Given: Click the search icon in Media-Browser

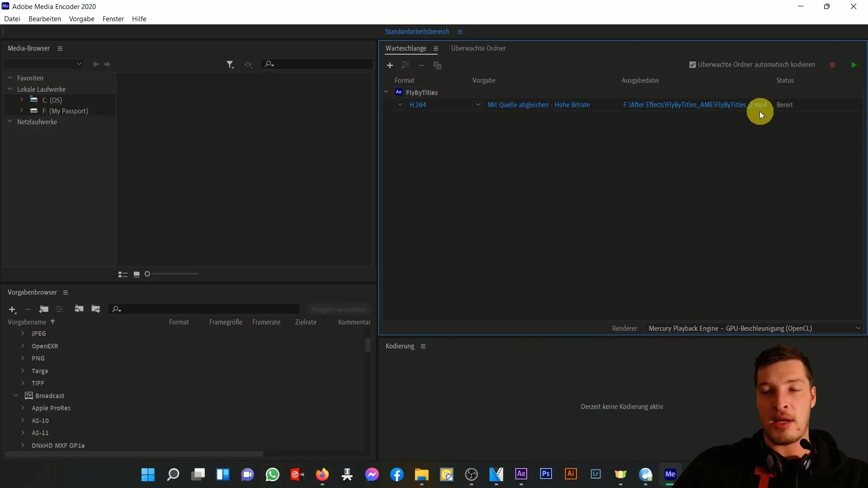Looking at the screenshot, I should tap(269, 64).
